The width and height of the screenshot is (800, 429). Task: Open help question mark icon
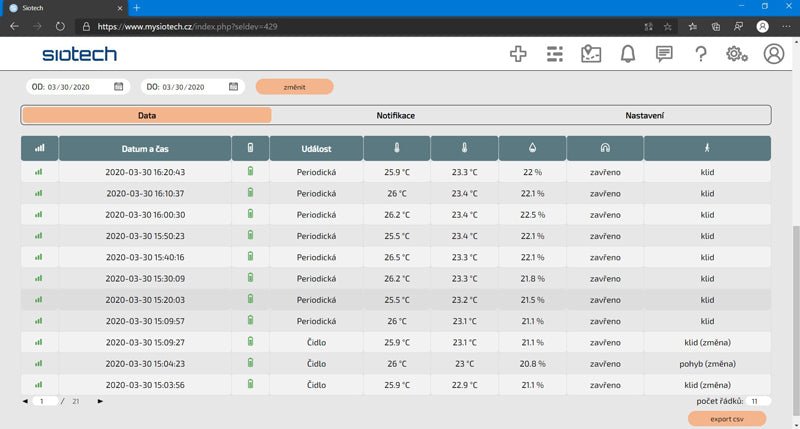tap(701, 54)
